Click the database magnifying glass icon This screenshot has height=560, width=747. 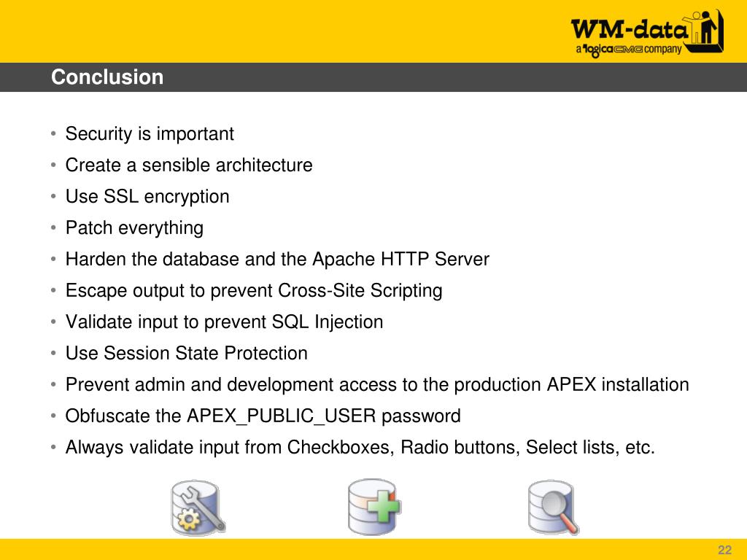coord(553,507)
